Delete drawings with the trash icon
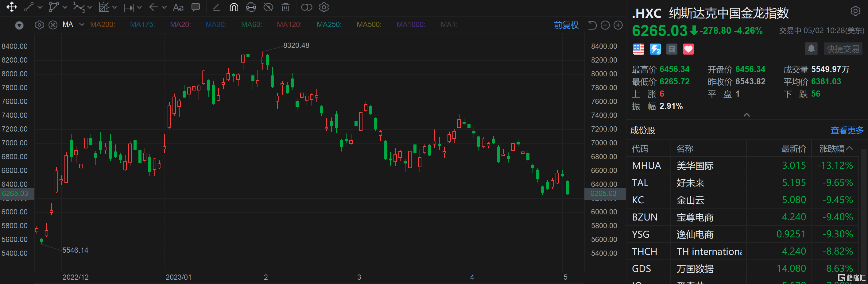This screenshot has width=868, height=284. [285, 7]
